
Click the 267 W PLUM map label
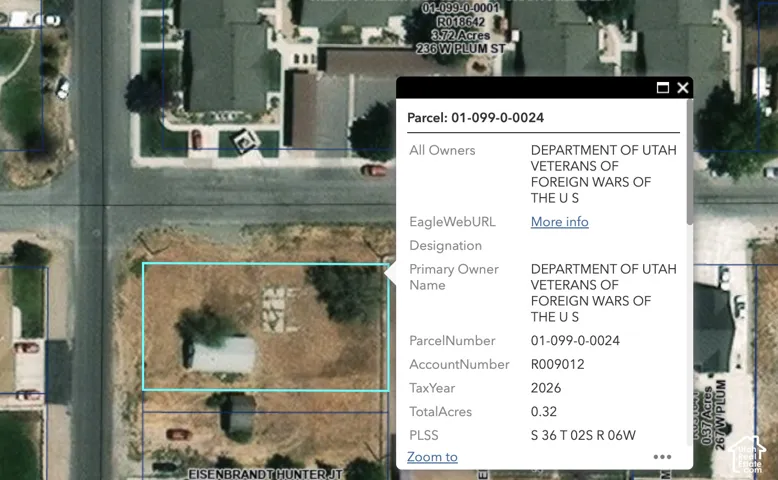click(x=721, y=414)
